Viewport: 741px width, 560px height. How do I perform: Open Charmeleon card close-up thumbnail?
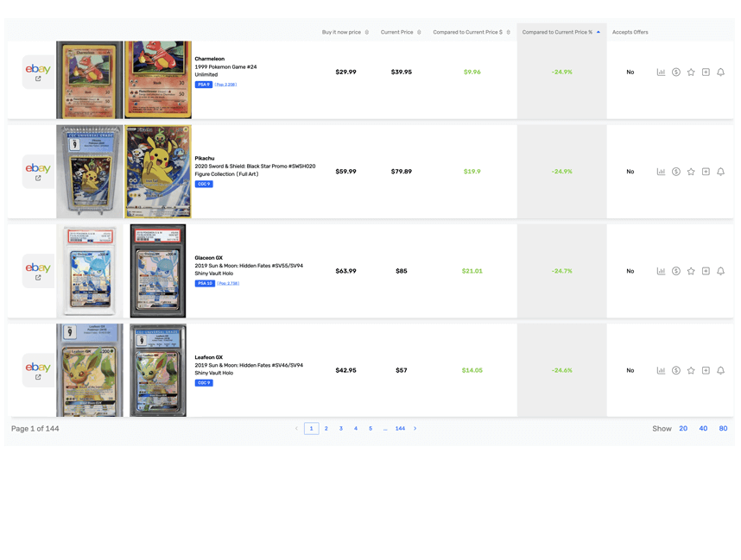(x=158, y=79)
